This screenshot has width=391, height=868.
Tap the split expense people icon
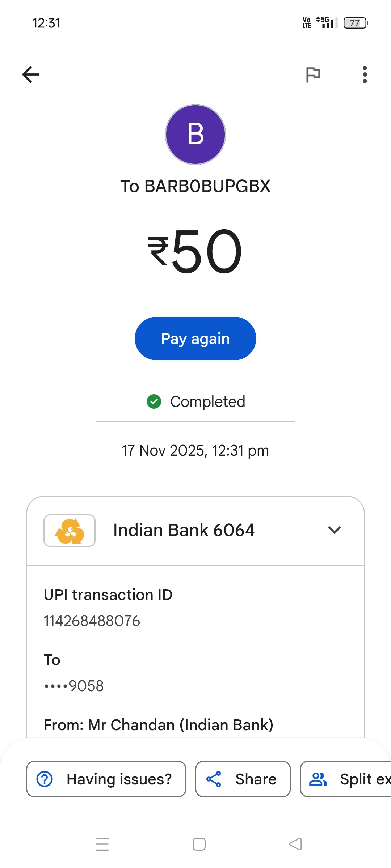[318, 779]
